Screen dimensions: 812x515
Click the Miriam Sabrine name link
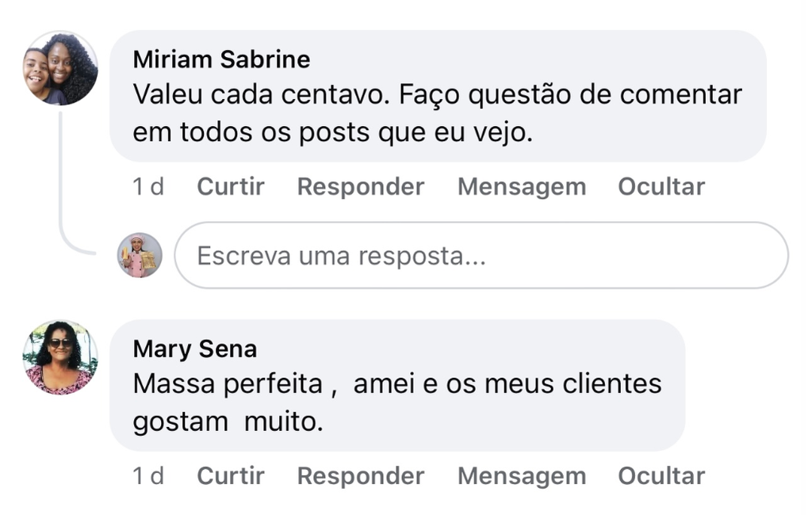(221, 59)
